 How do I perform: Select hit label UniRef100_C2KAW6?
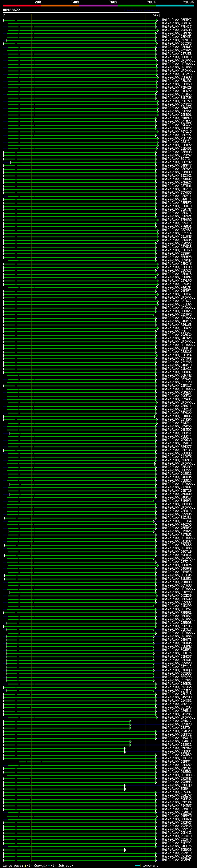(176, 416)
